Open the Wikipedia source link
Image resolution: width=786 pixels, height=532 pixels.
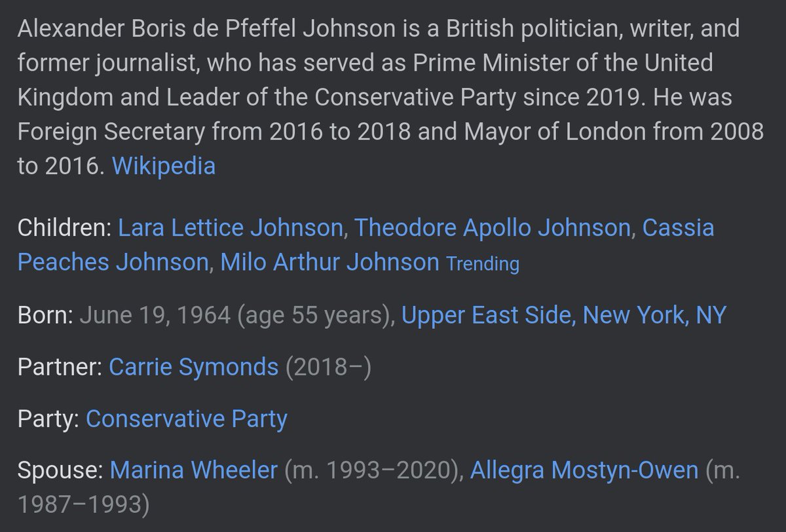pyautogui.click(x=164, y=165)
